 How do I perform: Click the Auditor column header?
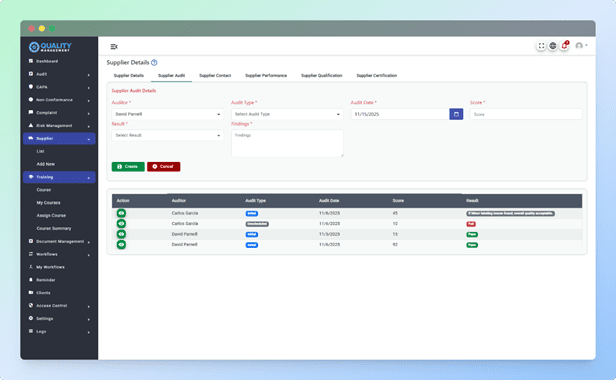click(x=178, y=200)
